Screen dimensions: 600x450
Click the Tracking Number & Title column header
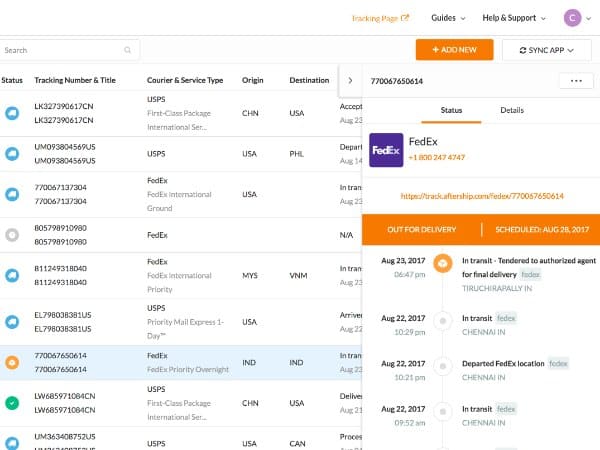(75, 80)
